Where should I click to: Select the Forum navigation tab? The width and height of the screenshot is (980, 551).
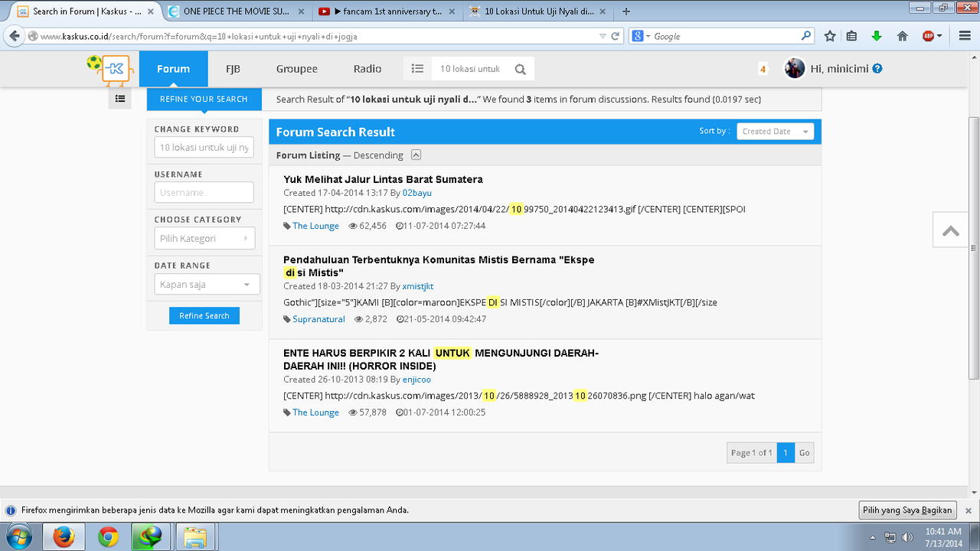coord(173,69)
